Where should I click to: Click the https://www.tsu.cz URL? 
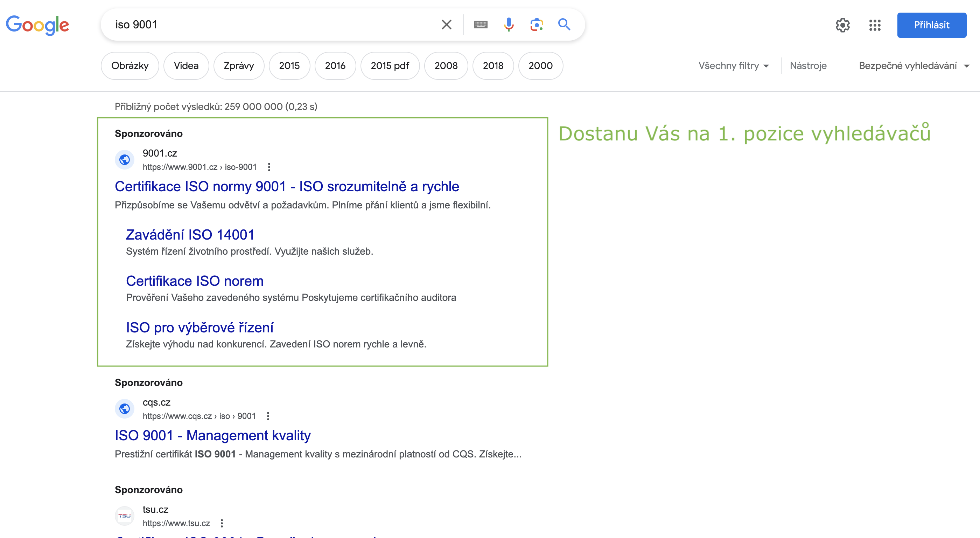176,523
